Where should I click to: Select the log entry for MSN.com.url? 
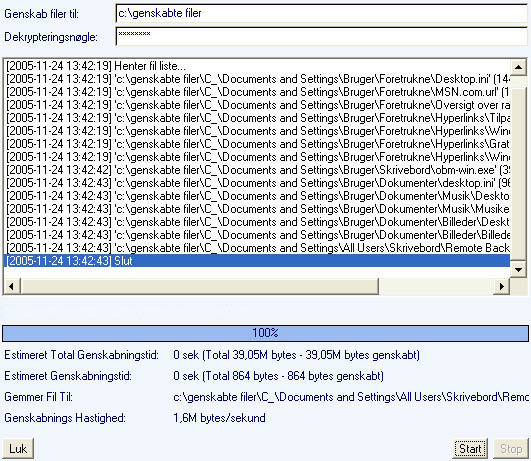click(x=257, y=92)
